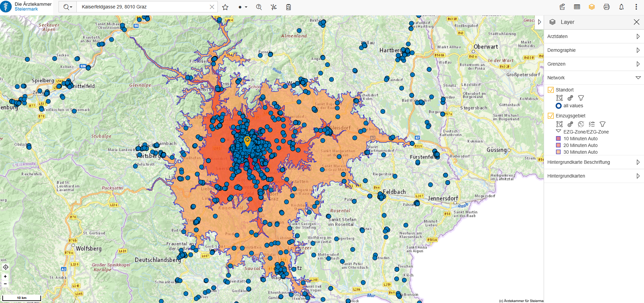Open the notifications bell
This screenshot has width=644, height=303.
click(x=621, y=7)
